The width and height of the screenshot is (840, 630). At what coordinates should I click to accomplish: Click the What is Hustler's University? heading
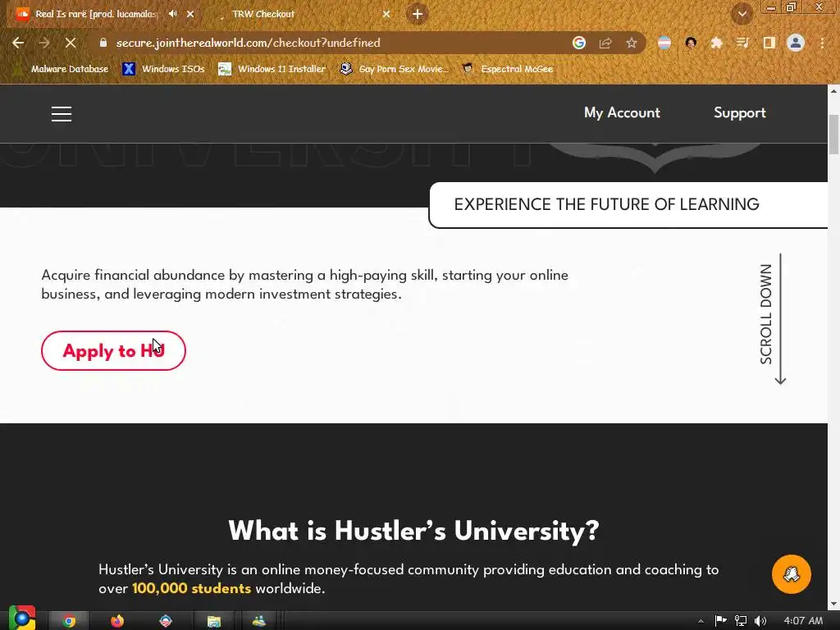(x=413, y=531)
